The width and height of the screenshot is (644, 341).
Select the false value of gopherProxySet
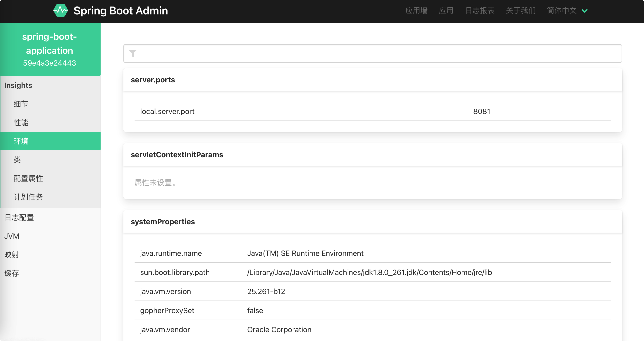[x=255, y=311]
